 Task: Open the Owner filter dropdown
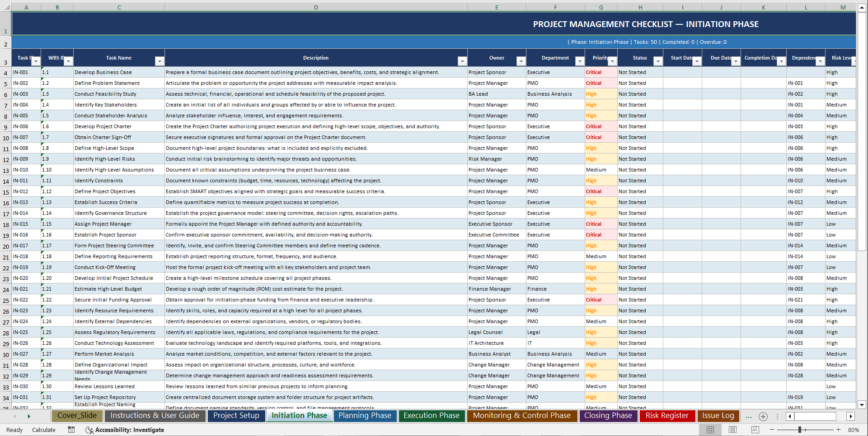click(x=521, y=61)
